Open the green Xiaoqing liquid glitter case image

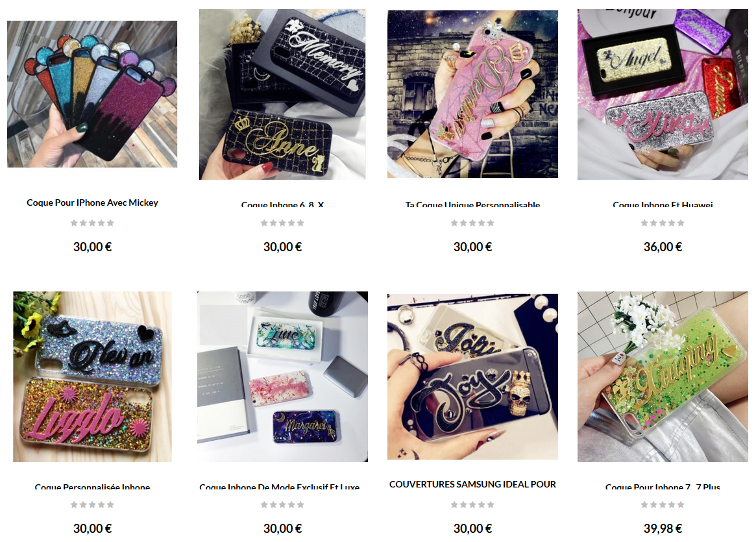663,376
